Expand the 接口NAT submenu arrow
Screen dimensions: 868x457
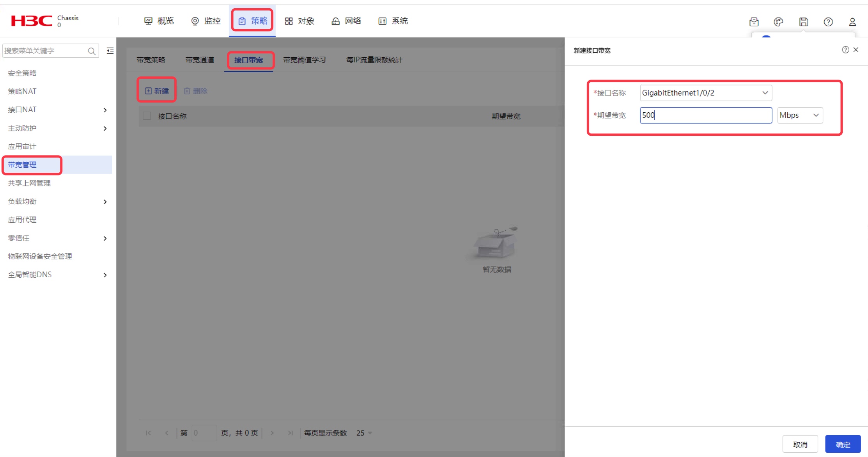(105, 110)
